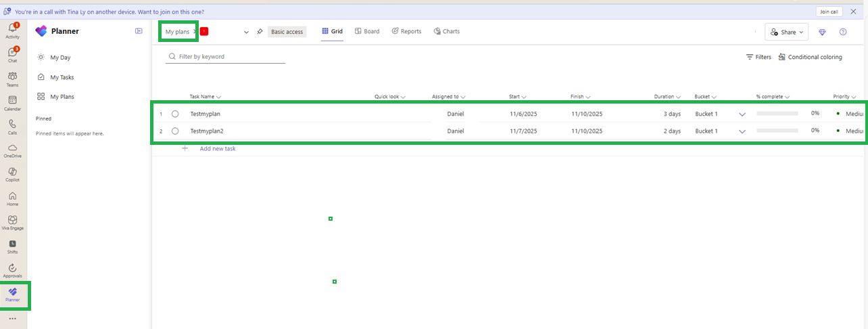Switch to the Charts tab
The image size is (868, 329).
(x=447, y=31)
